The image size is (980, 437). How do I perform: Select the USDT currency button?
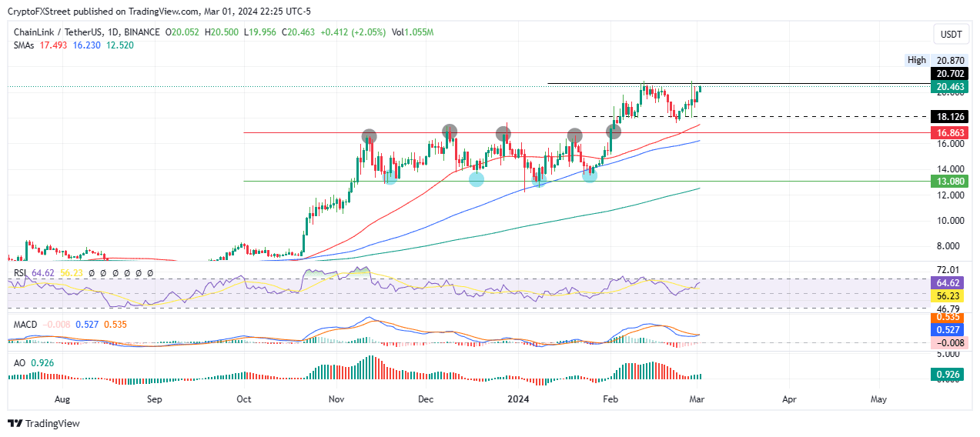click(950, 34)
